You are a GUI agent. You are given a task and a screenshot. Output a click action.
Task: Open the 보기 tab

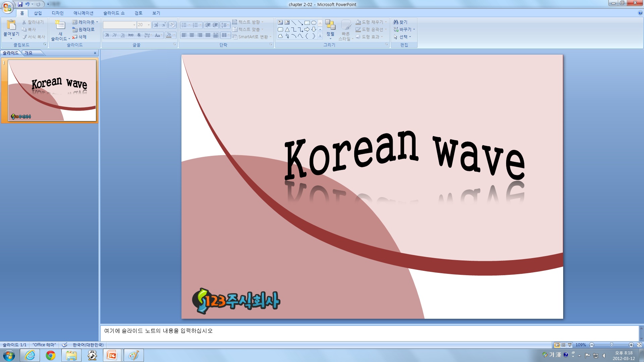pos(156,13)
